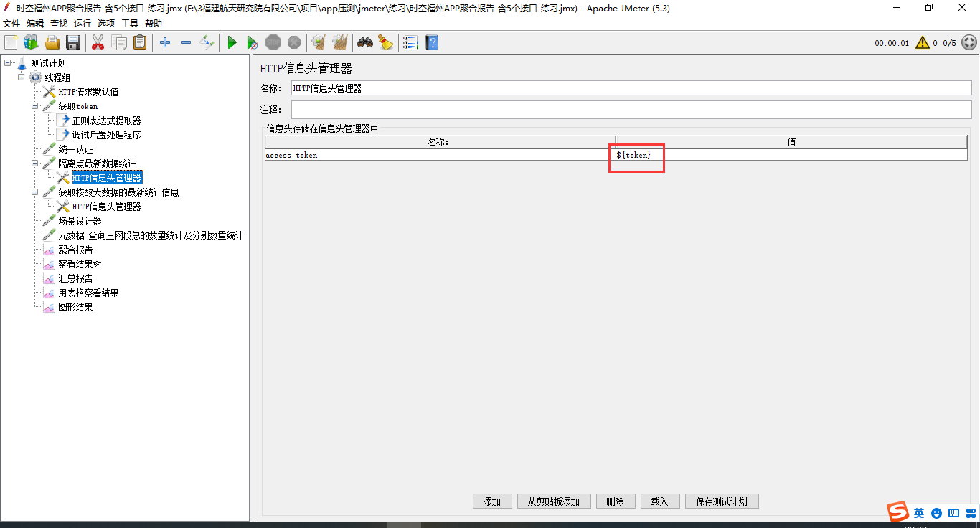Open the 文件 menu

pos(11,23)
